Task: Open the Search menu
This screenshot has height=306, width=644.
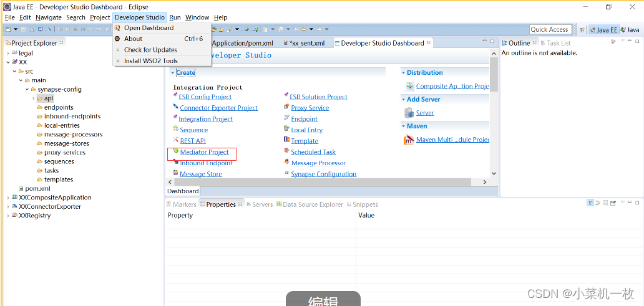Action: click(76, 17)
